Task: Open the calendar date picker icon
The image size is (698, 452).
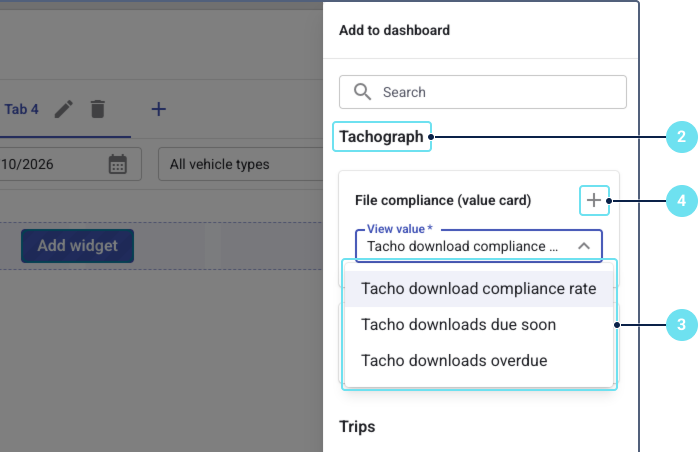Action: 118,164
